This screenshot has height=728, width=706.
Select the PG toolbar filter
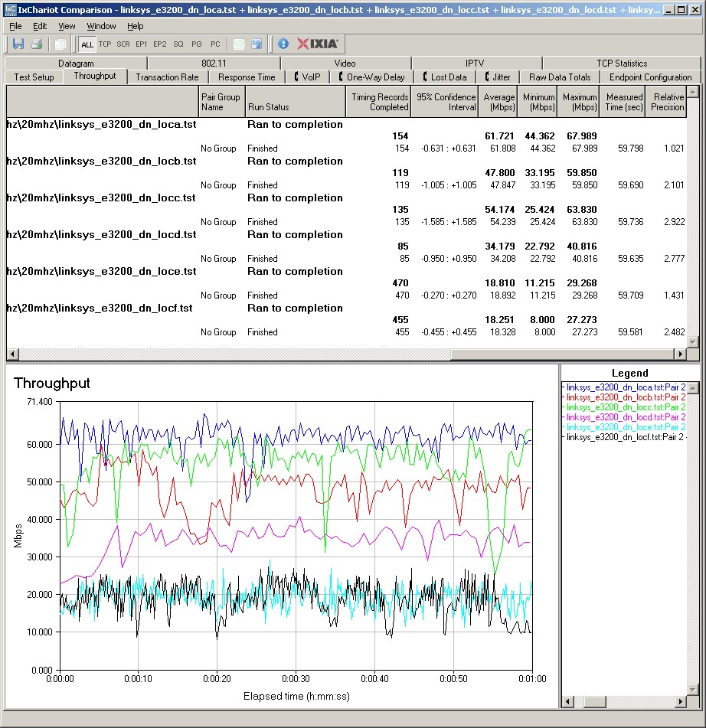pos(197,44)
